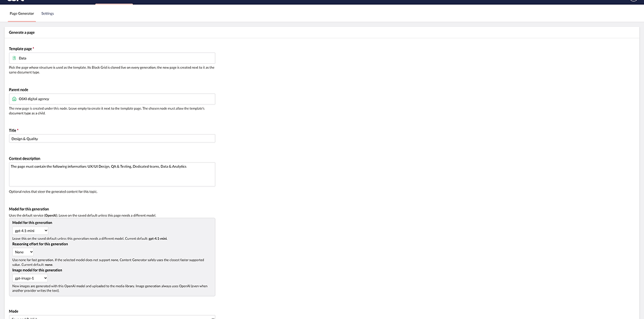
Task: Click the Reasoning effort for this generation label
Action: click(40, 244)
